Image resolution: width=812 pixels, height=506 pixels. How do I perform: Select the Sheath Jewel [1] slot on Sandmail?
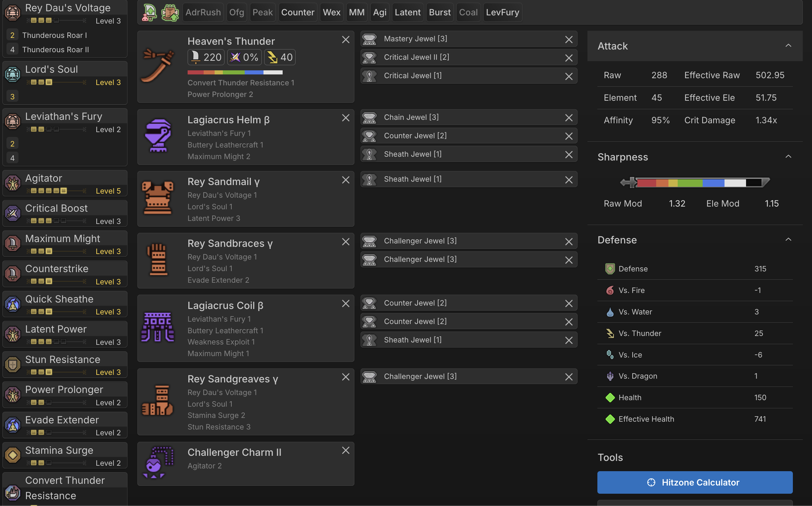(x=469, y=179)
